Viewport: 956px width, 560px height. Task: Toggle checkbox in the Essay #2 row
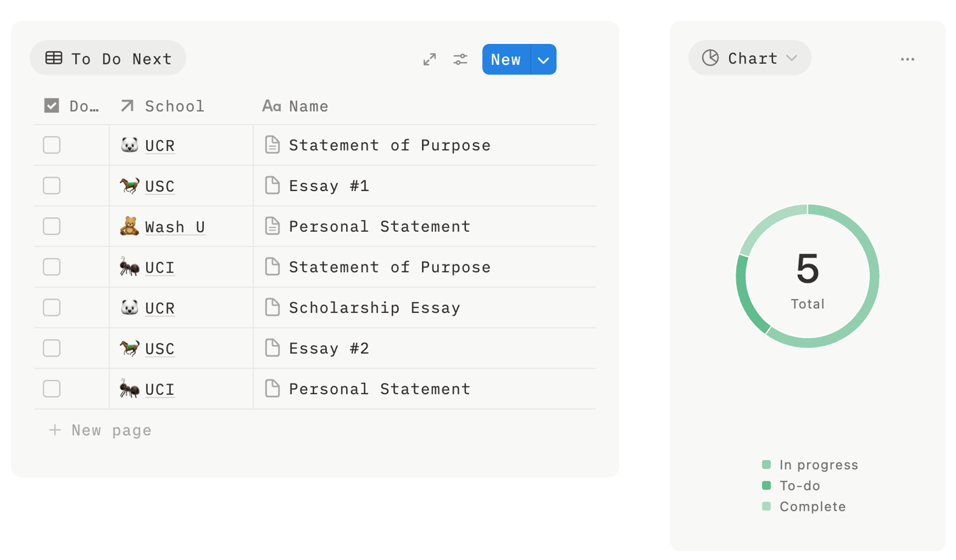[x=52, y=348]
